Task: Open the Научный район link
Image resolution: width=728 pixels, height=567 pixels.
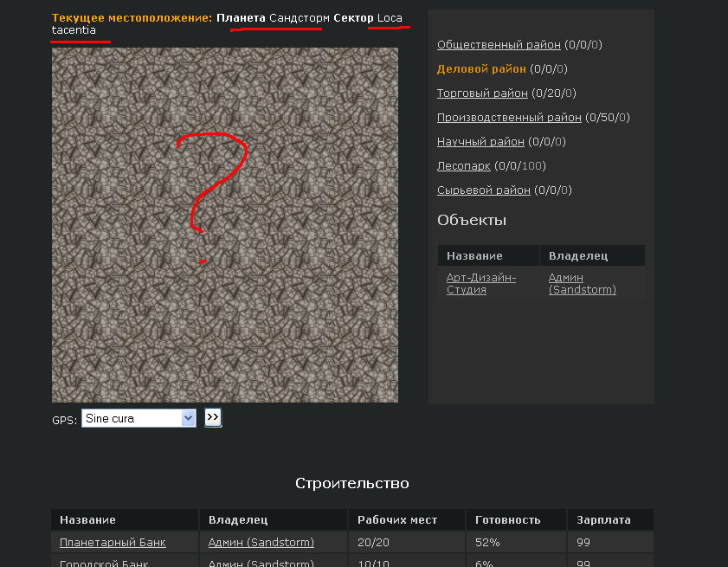Action: pos(480,142)
